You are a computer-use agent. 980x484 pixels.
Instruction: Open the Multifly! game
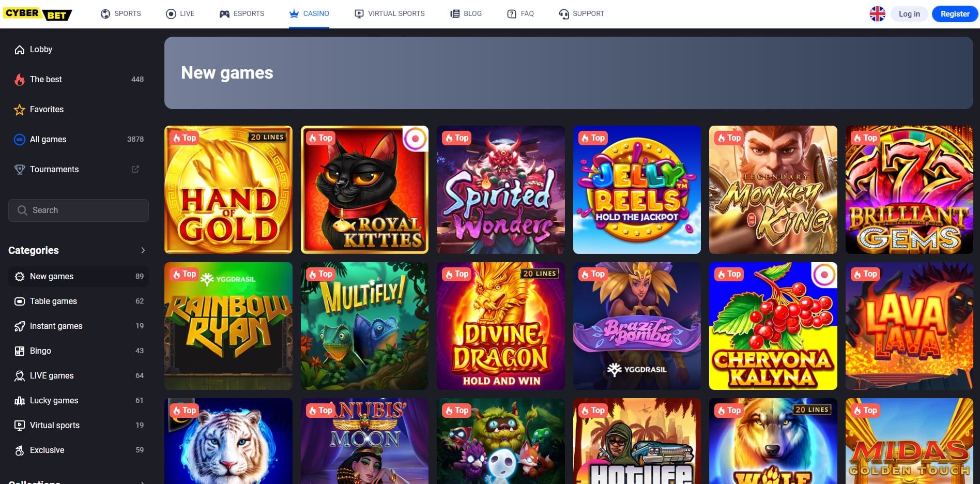(364, 326)
